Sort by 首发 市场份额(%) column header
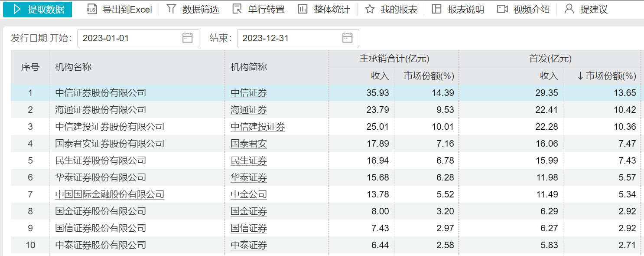 tap(607, 76)
